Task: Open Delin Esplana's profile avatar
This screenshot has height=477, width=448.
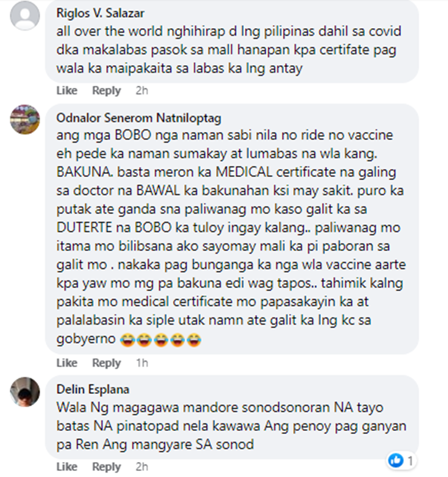Action: [x=25, y=392]
